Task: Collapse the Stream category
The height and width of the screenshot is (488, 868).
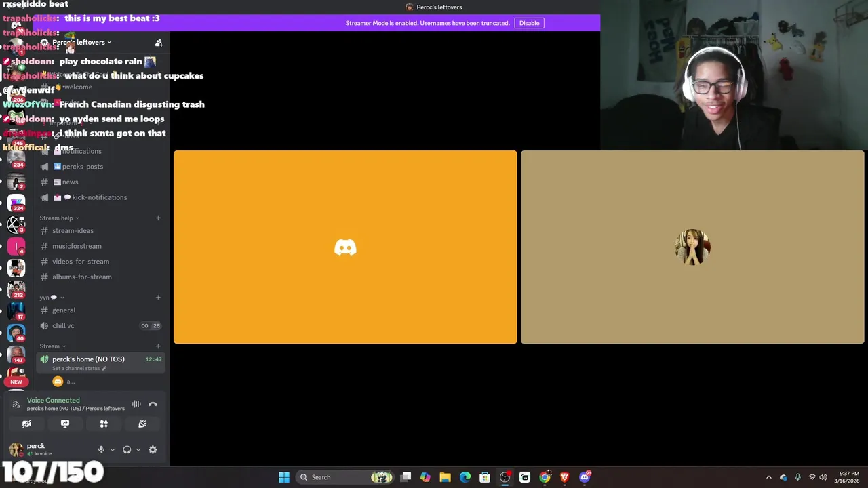Action: [x=53, y=346]
